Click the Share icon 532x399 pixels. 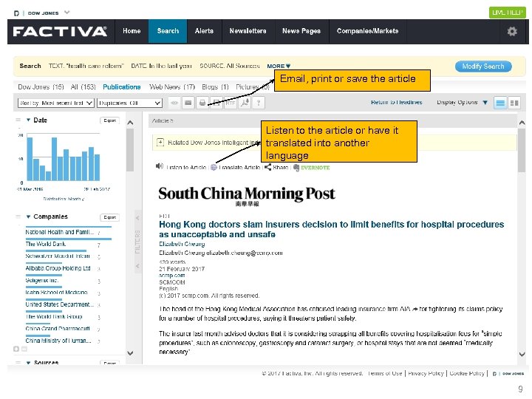[x=267, y=167]
